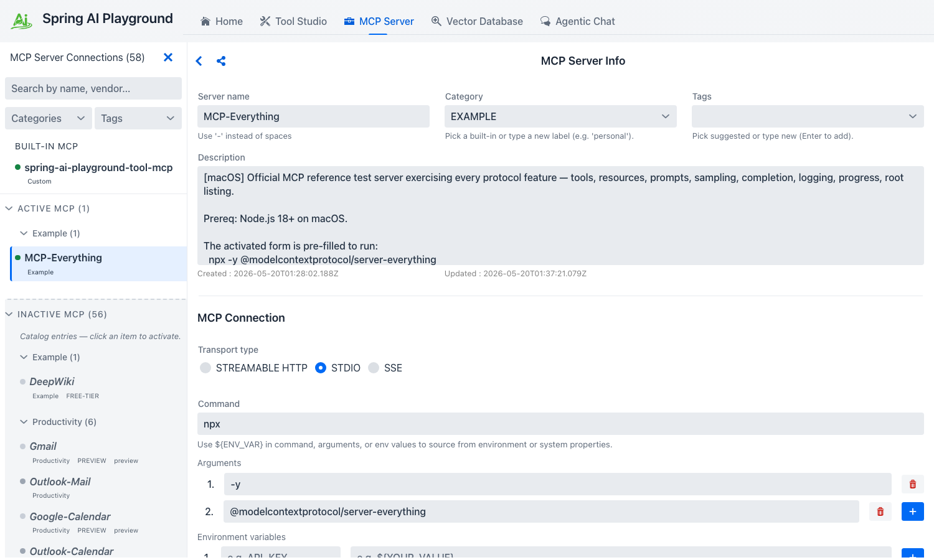Add a new argument with plus button
Viewport: 934px width, 560px height.
pos(913,511)
